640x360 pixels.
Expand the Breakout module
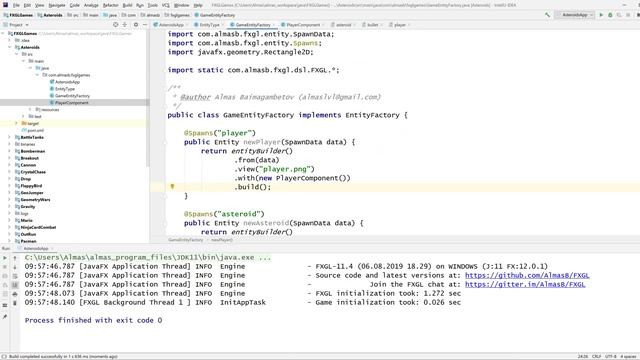coord(10,158)
